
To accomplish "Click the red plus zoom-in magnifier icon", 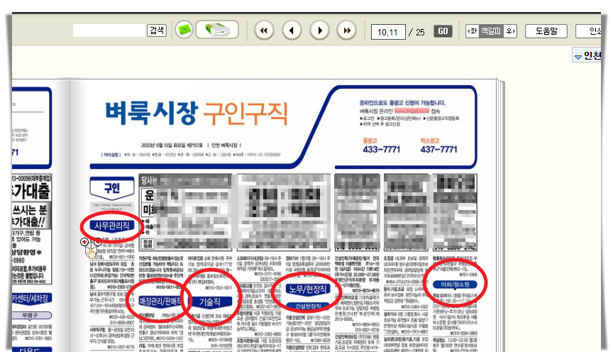I will (x=84, y=242).
